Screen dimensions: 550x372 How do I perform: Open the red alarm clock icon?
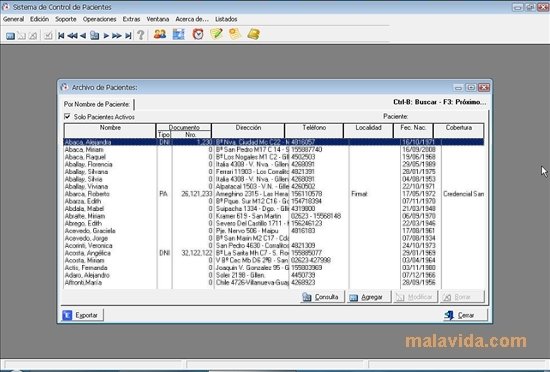pos(198,34)
